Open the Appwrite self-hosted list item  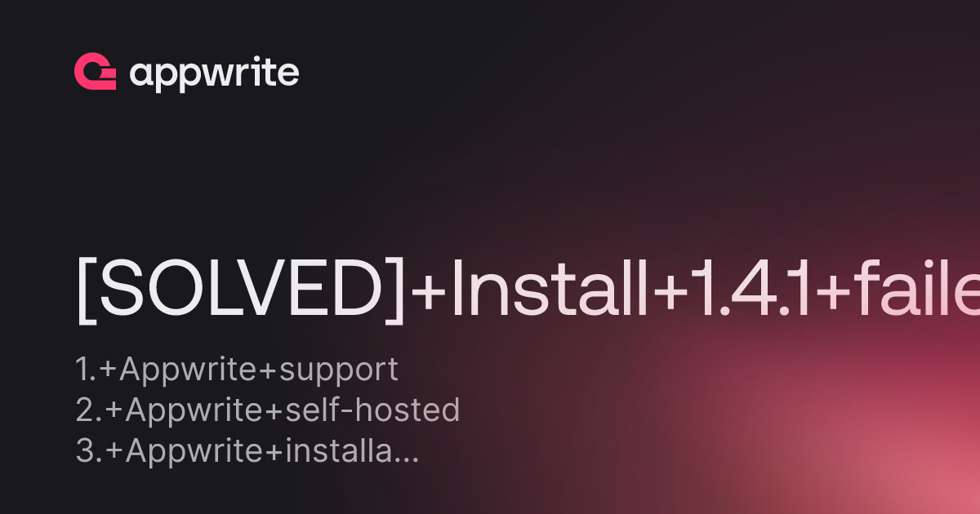click(268, 410)
